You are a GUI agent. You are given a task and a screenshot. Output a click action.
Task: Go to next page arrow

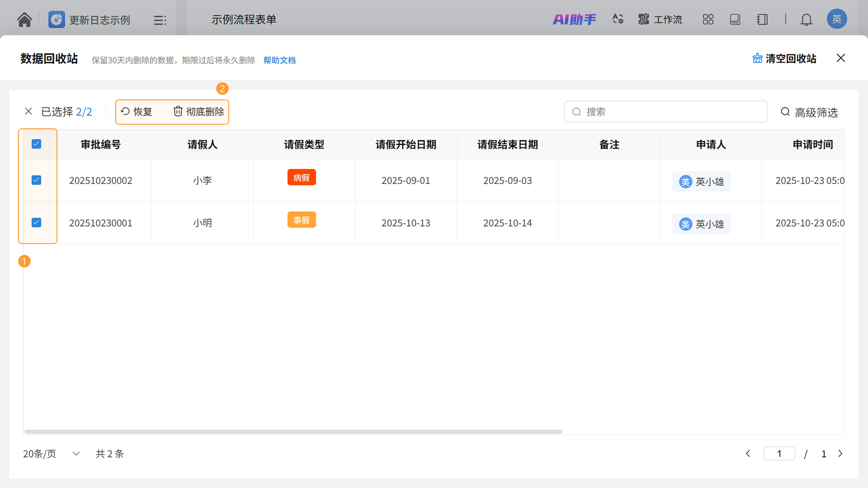pos(840,454)
